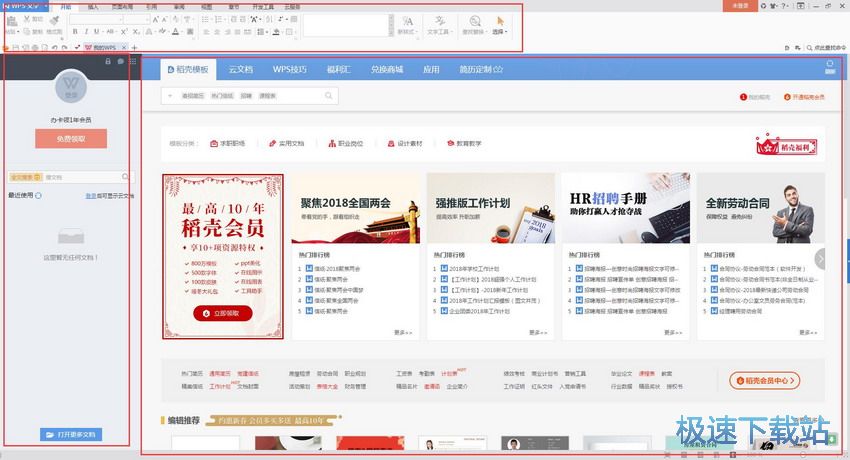
Task: Apply superscript X² formatting
Action: click(x=124, y=32)
